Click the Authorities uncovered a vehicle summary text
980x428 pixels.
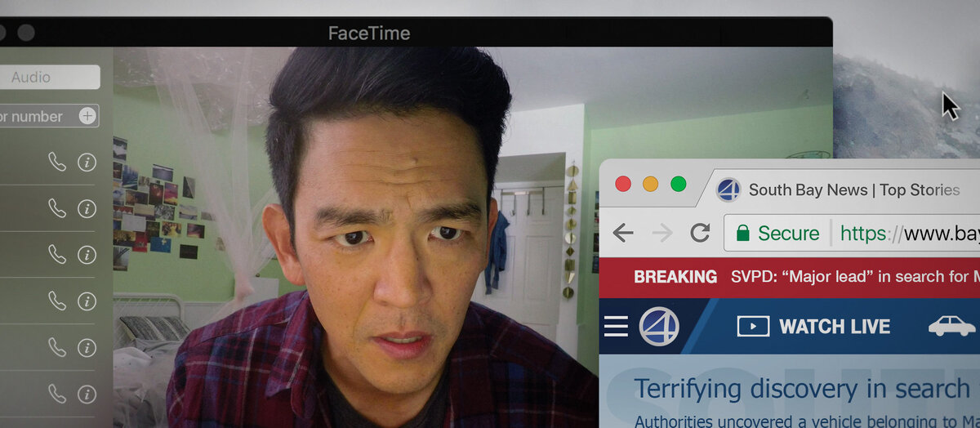click(807, 421)
